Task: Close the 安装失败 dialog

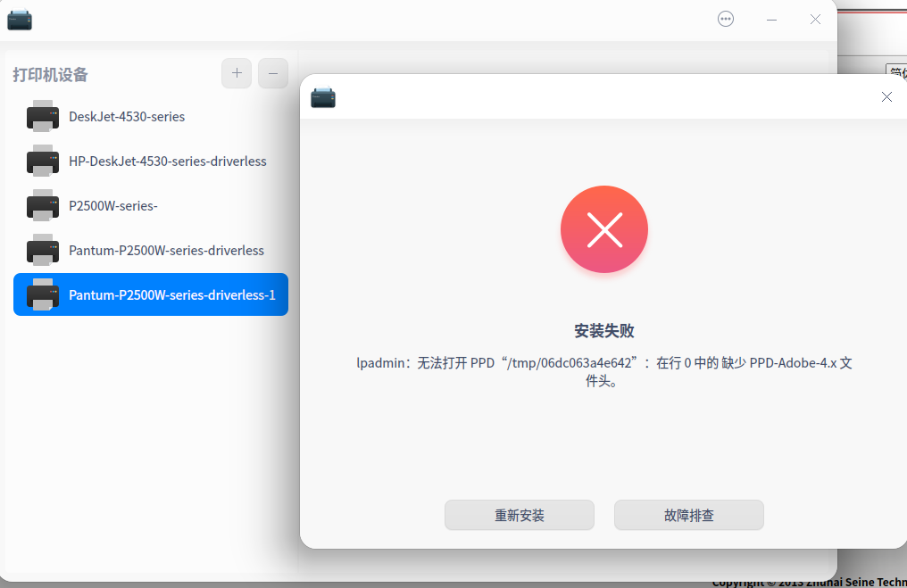Action: (x=886, y=96)
